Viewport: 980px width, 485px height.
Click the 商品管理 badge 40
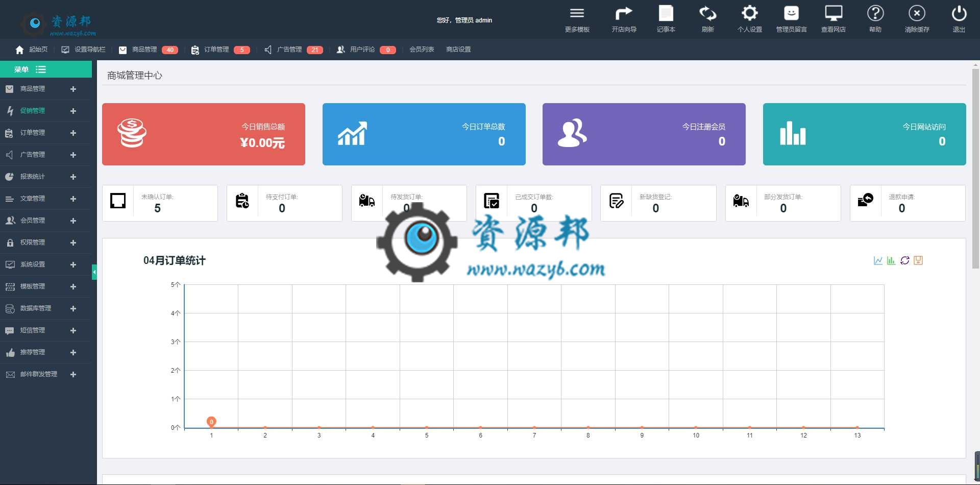coord(170,50)
